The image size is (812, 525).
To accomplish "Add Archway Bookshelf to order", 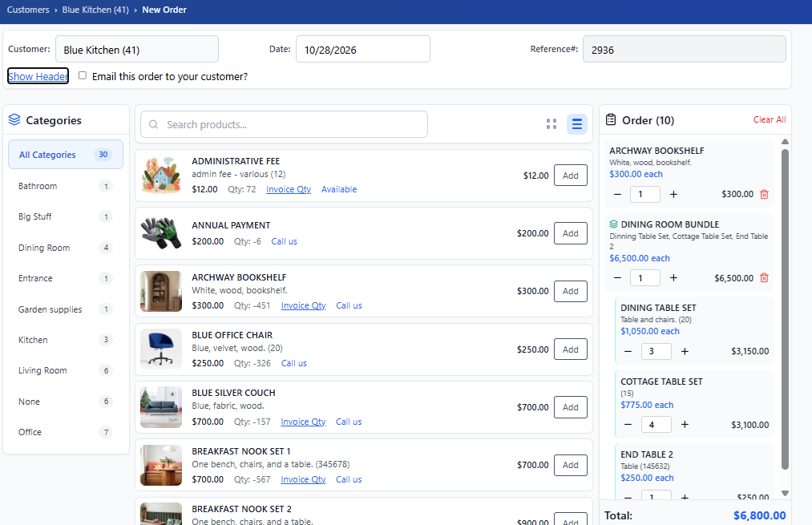I will point(571,291).
